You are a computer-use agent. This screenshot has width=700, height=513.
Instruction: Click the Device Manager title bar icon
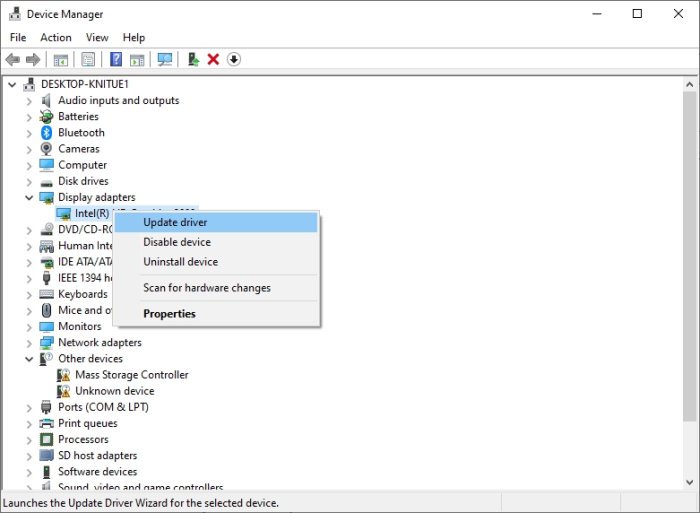pos(15,14)
